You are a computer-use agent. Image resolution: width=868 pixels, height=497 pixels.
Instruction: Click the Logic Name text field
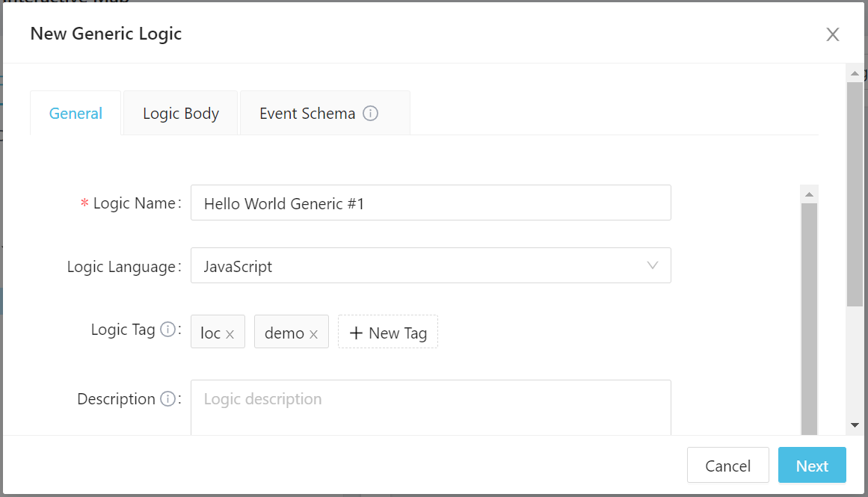pyautogui.click(x=431, y=203)
